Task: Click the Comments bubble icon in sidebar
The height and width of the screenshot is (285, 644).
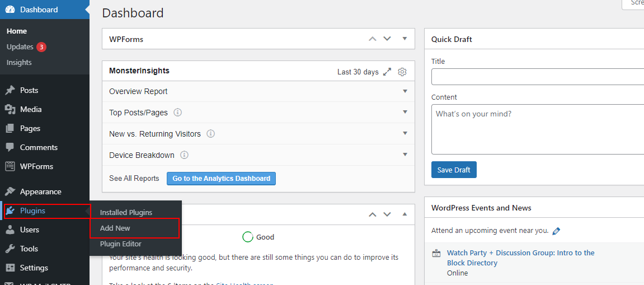Action: tap(10, 147)
